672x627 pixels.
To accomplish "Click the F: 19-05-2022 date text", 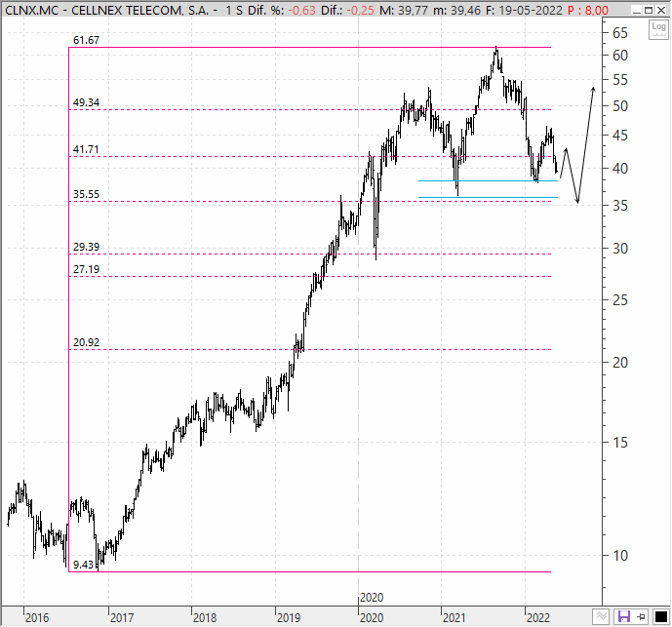I will click(524, 10).
